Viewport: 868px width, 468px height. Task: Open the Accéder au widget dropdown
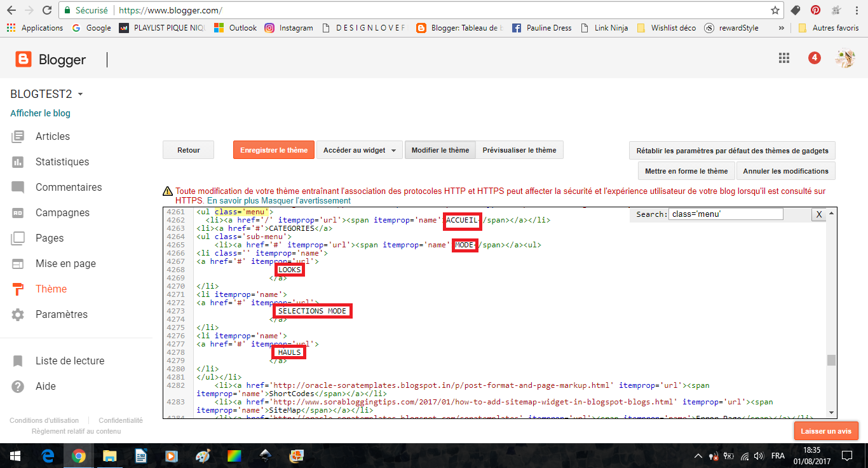359,151
